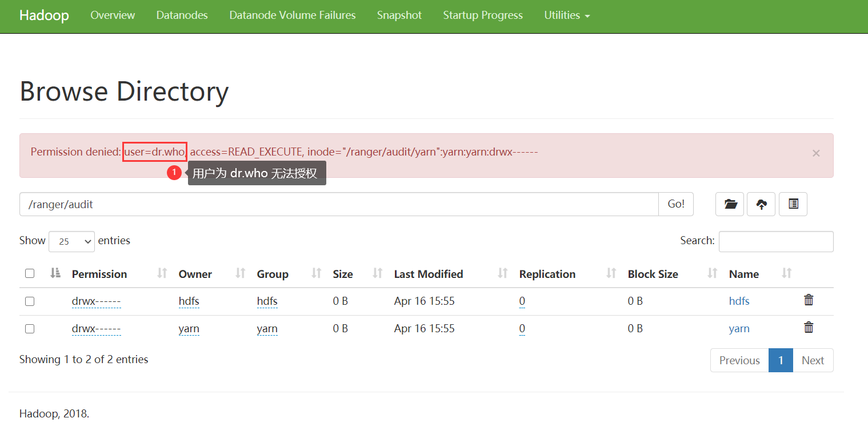Image resolution: width=868 pixels, height=422 pixels.
Task: Switch to the Snapshot section
Action: pyautogui.click(x=399, y=15)
